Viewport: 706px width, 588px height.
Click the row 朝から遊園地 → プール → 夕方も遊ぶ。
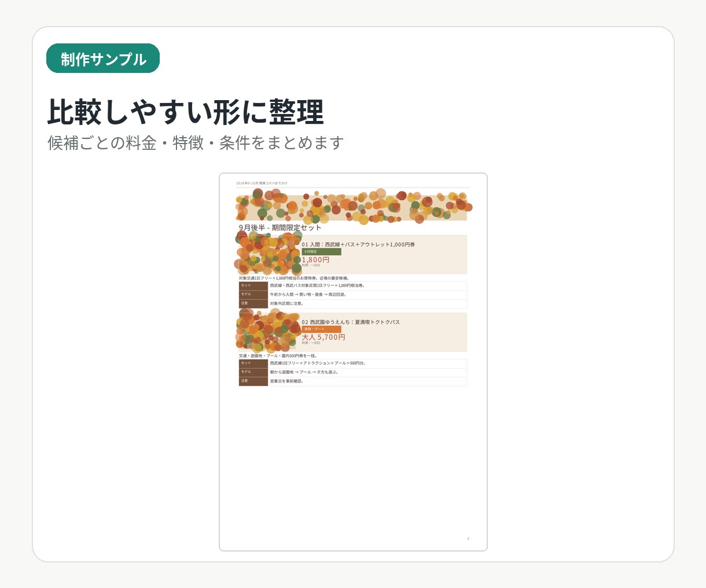(x=352, y=372)
